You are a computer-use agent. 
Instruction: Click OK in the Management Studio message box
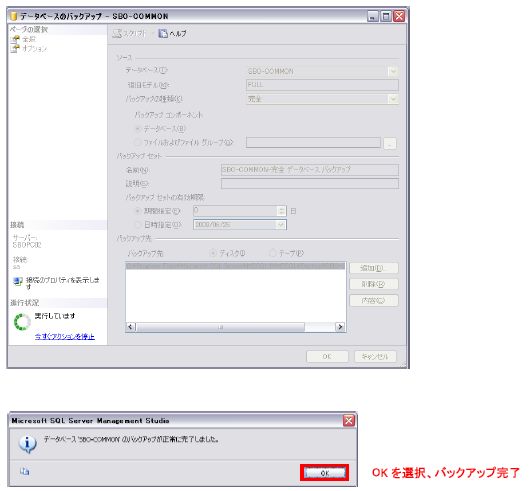click(324, 473)
